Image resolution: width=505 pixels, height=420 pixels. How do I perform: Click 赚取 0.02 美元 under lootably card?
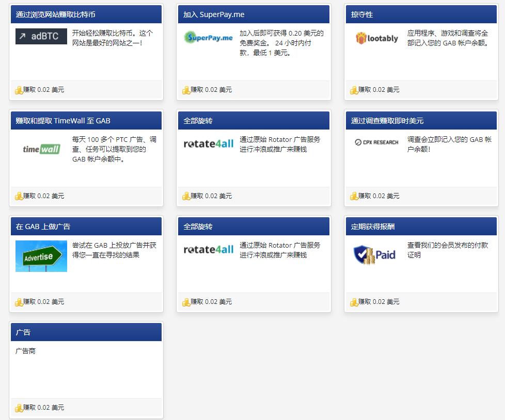(x=379, y=90)
